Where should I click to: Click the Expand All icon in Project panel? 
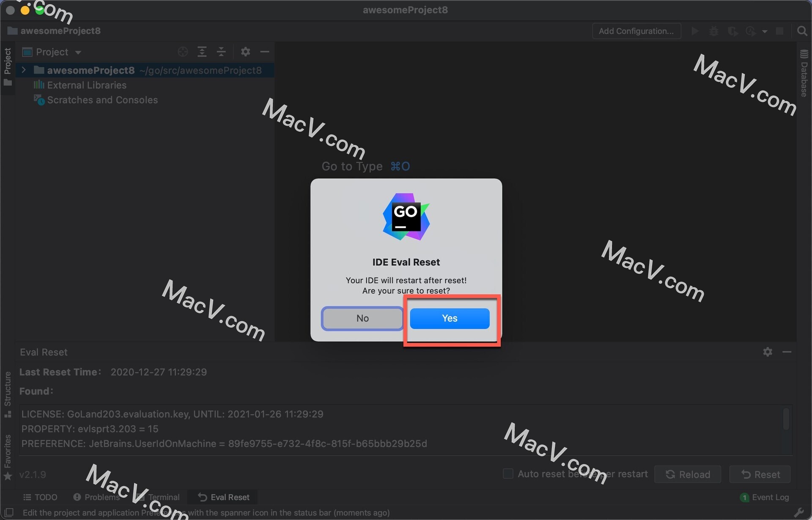[202, 52]
